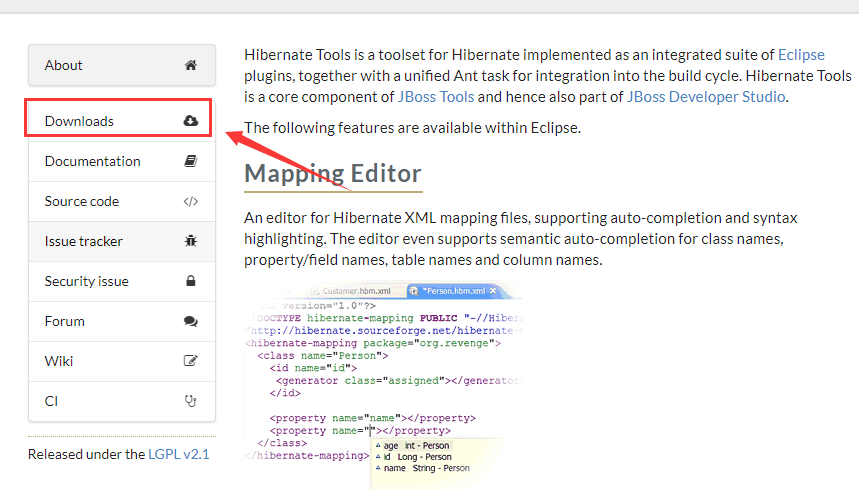This screenshot has height=490, width=859.
Task: Follow the Eclipse link
Action: tap(801, 55)
